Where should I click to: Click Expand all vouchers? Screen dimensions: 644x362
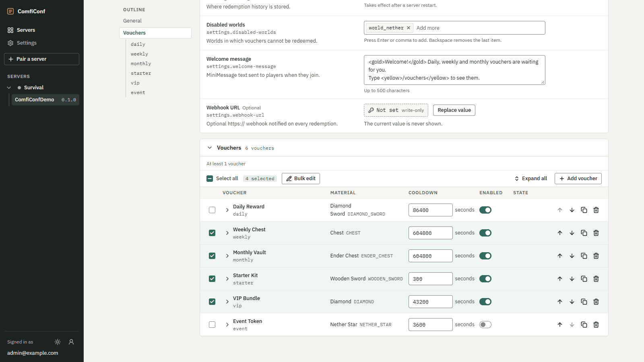[x=530, y=179]
